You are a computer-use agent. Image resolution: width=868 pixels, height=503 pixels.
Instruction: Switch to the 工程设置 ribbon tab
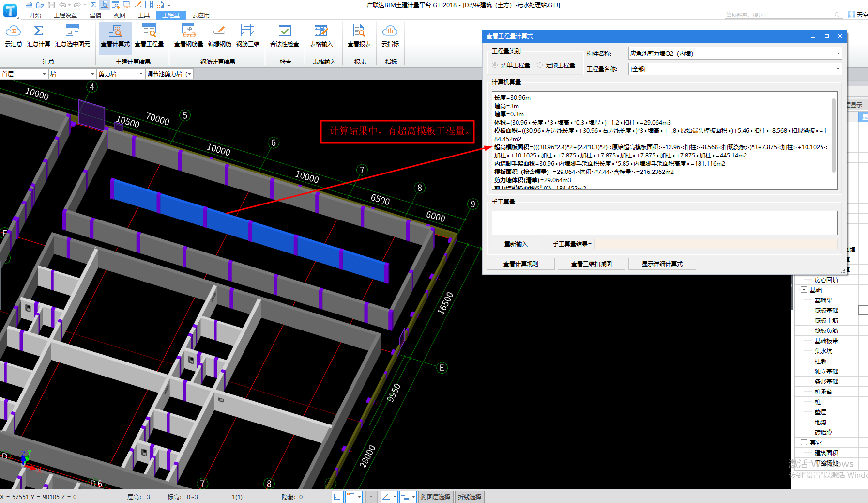pos(65,15)
